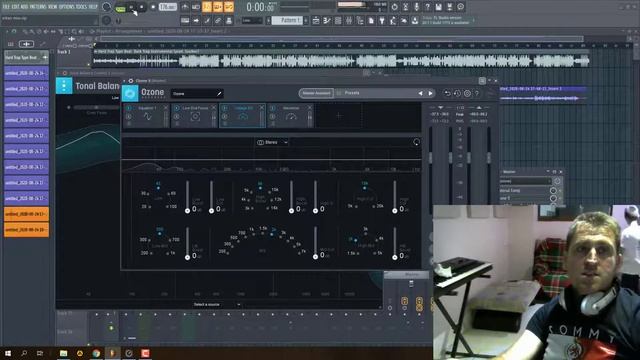The width and height of the screenshot is (640, 360).
Task: Open the EDIT menu
Action: (15, 7)
